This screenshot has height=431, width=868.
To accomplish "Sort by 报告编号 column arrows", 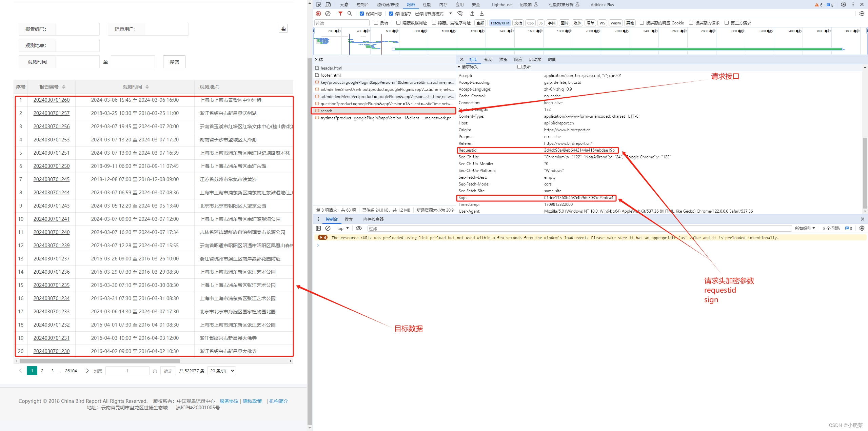I will (x=64, y=87).
